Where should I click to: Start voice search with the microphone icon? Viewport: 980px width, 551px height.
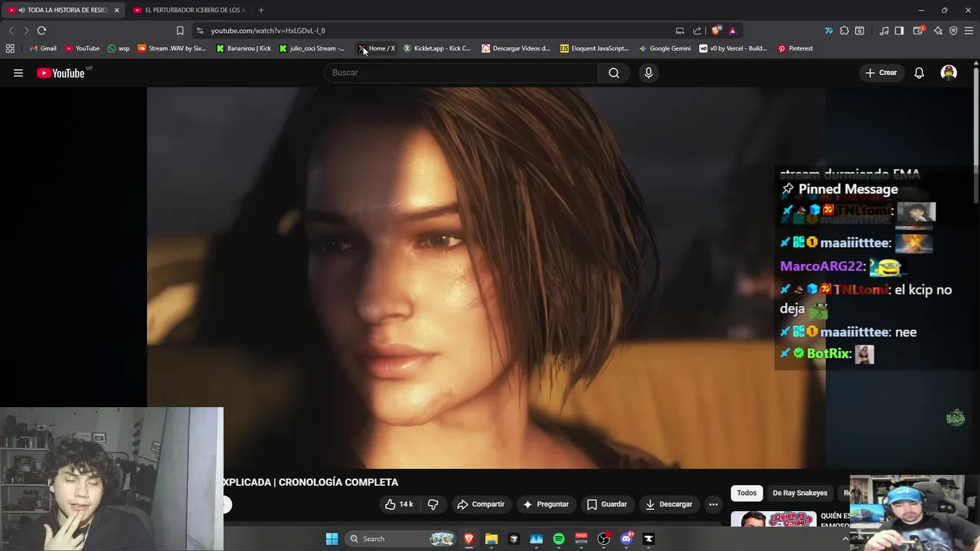tap(648, 73)
